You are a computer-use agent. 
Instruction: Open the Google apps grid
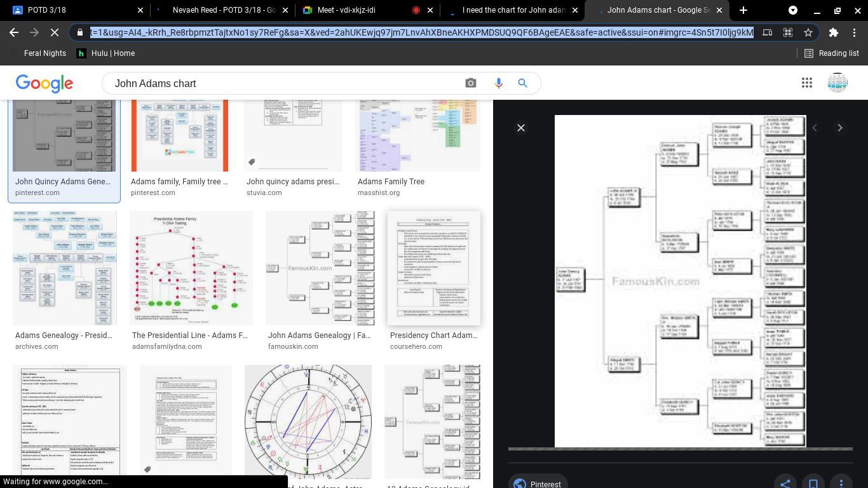coord(806,83)
